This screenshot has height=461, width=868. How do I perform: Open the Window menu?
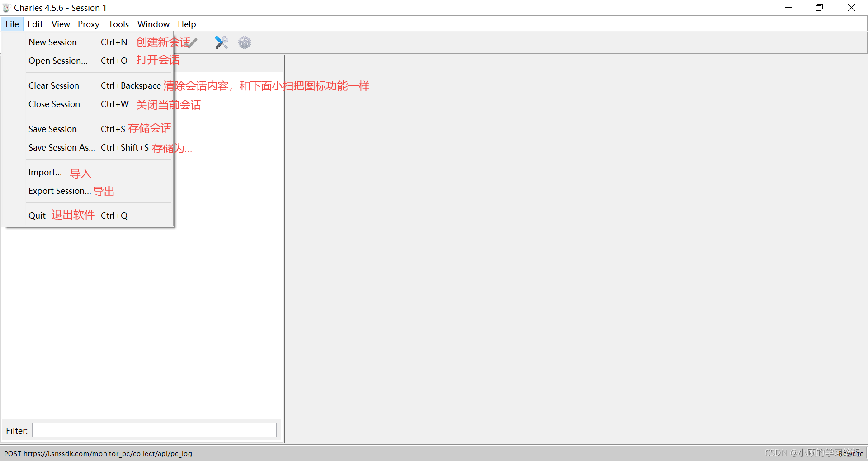(153, 24)
